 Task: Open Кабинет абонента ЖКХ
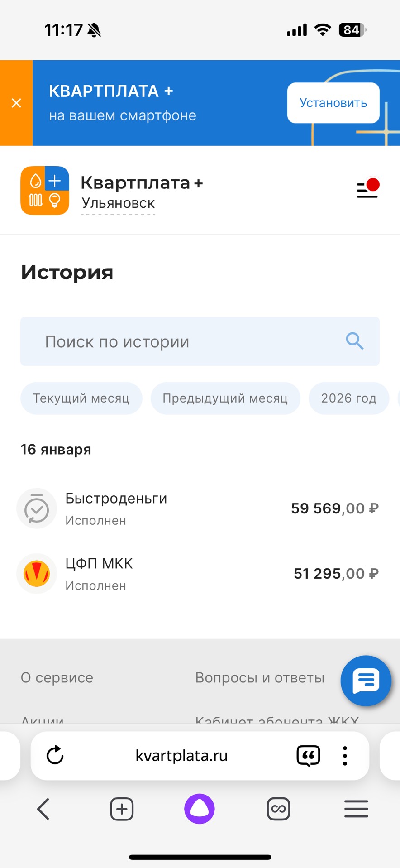(276, 720)
